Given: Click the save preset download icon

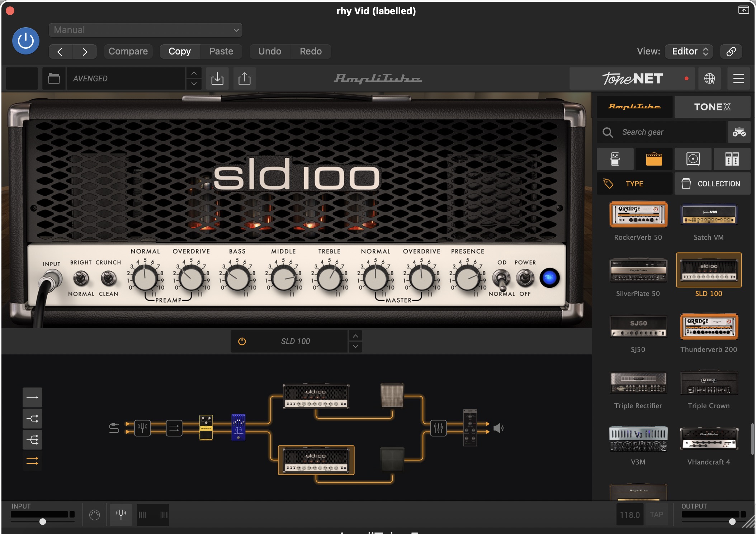Looking at the screenshot, I should (x=217, y=78).
